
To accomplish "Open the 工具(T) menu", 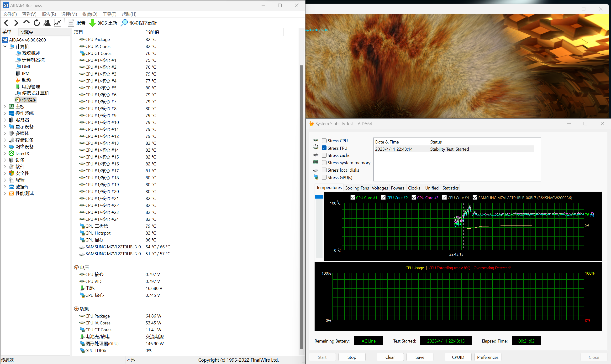I will [110, 14].
